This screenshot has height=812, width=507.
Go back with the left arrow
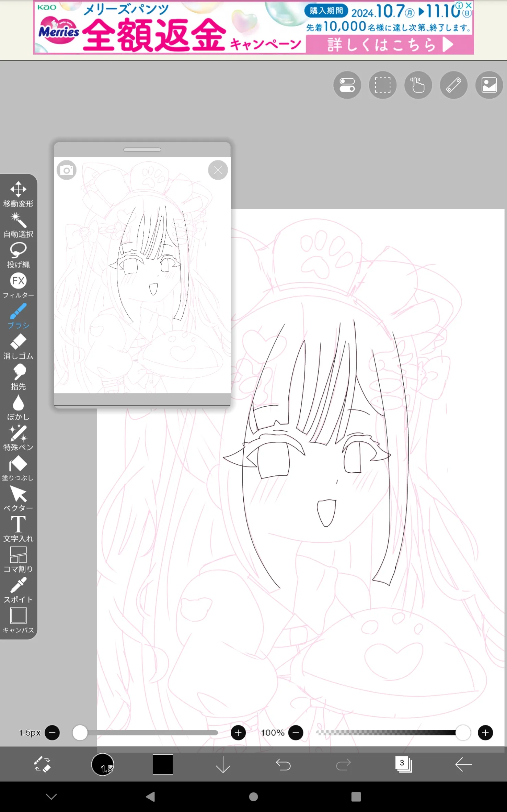pos(464,764)
